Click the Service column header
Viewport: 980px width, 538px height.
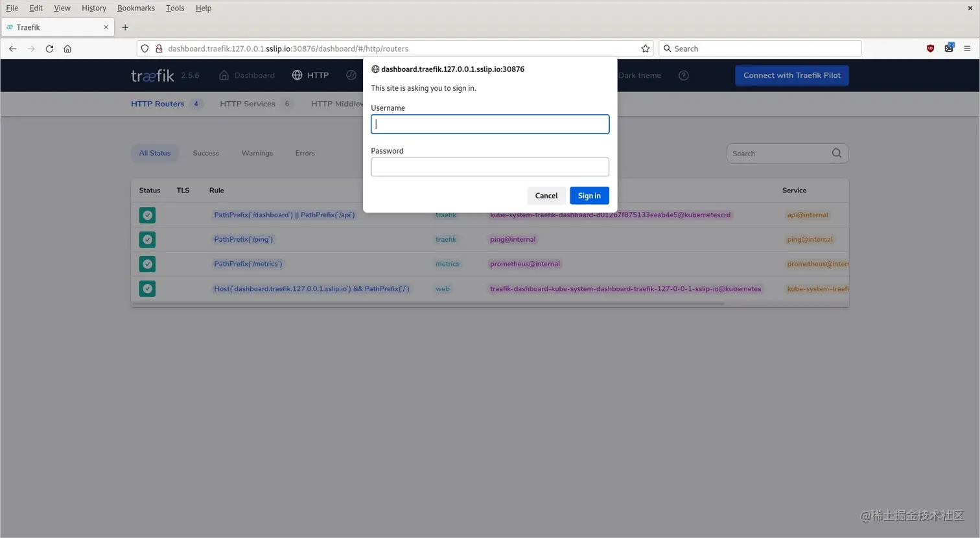795,191
